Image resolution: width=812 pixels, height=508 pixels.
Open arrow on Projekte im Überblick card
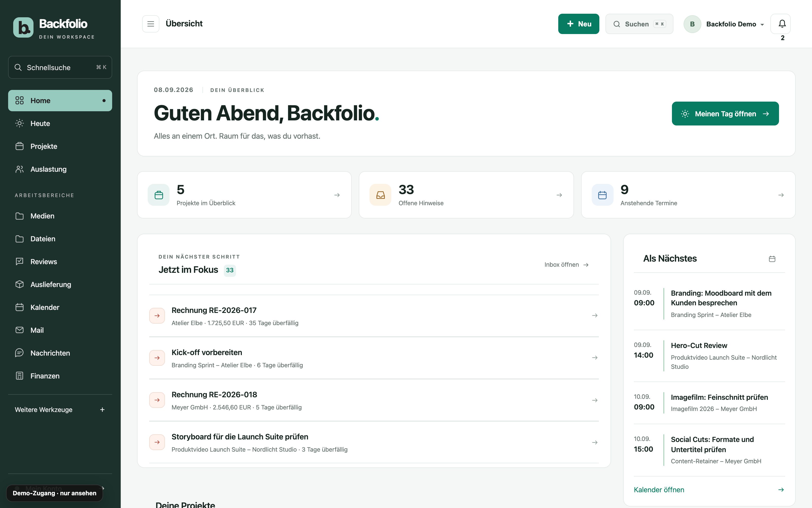337,195
